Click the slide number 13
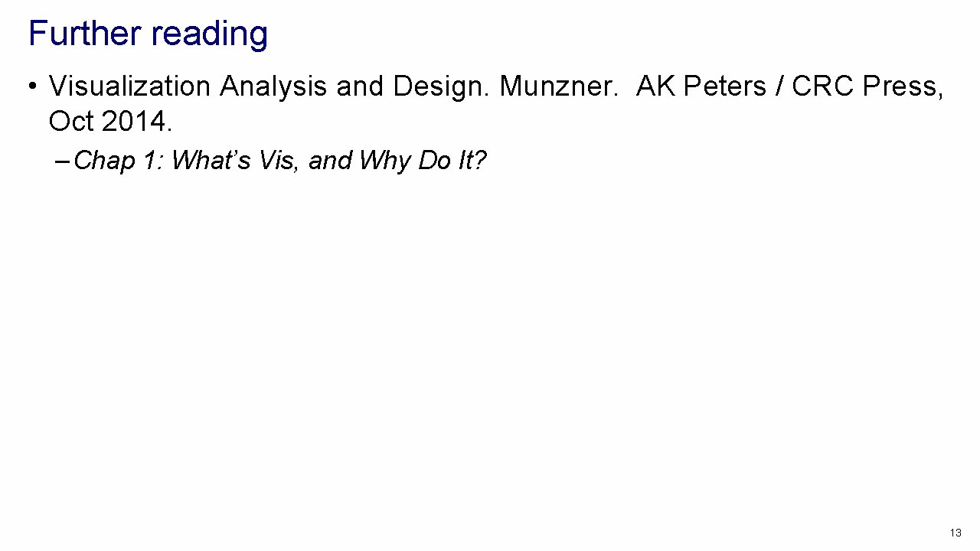Image resolution: width=980 pixels, height=551 pixels. (955, 533)
